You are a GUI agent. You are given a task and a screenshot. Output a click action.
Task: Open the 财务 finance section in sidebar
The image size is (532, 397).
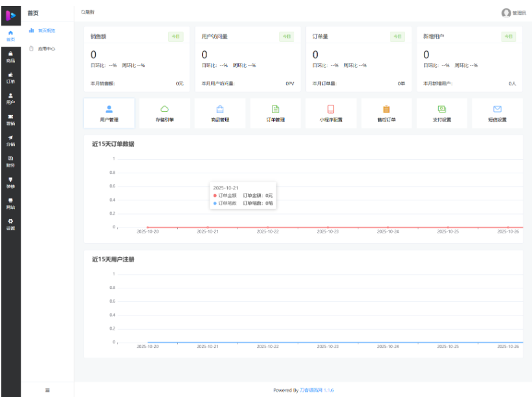[x=10, y=162]
